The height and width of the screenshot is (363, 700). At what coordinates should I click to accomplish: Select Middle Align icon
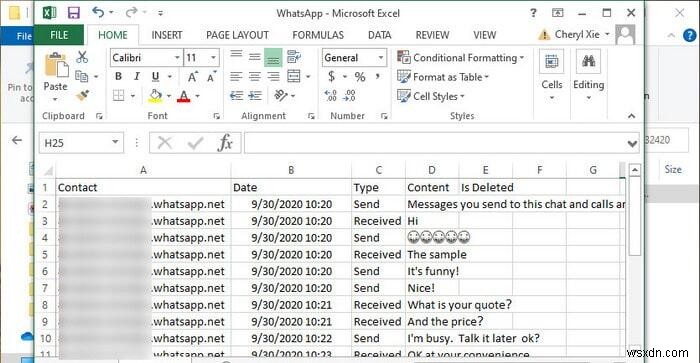pos(255,57)
